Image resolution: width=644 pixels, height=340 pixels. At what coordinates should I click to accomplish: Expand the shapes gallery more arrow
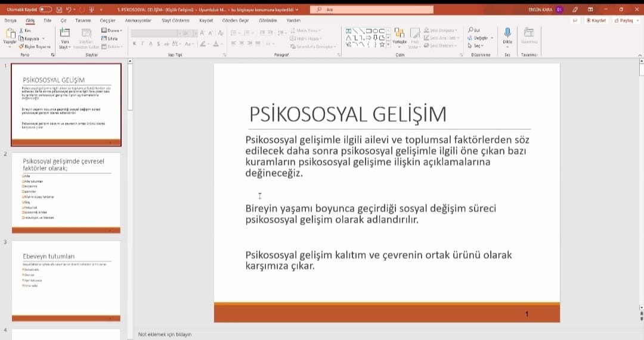pyautogui.click(x=388, y=45)
